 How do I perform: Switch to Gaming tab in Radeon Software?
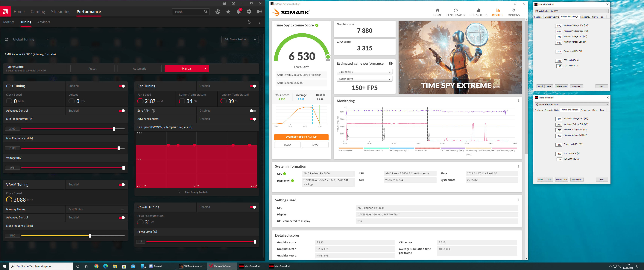click(x=38, y=11)
